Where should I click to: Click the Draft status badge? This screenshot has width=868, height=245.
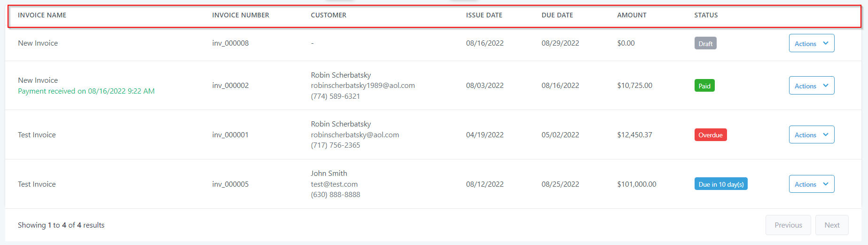coord(705,43)
